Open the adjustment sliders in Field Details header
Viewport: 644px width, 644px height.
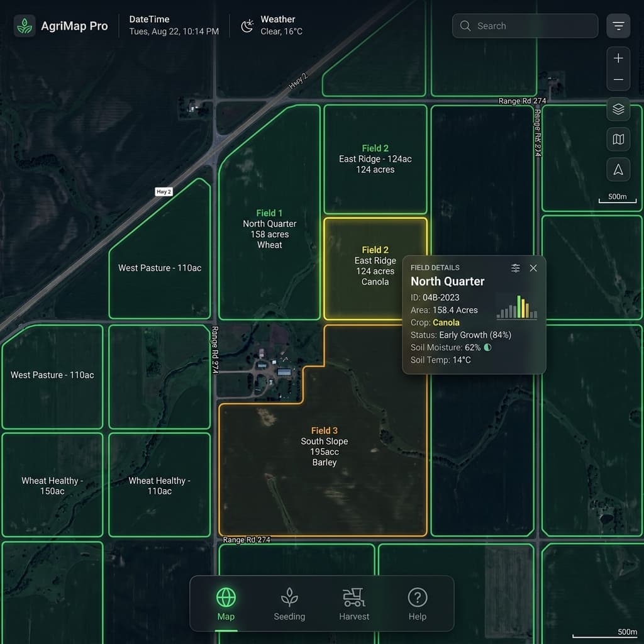(x=515, y=267)
